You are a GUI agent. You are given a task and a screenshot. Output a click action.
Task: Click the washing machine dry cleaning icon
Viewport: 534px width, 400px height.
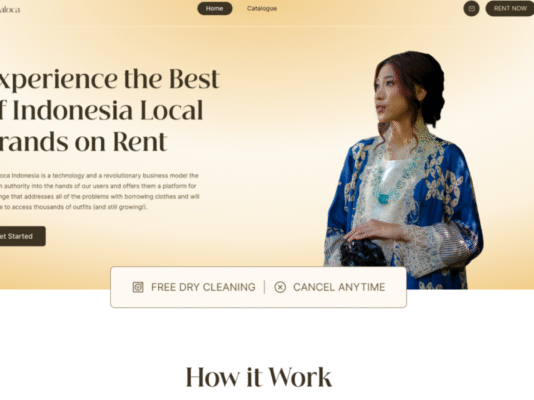coord(138,287)
